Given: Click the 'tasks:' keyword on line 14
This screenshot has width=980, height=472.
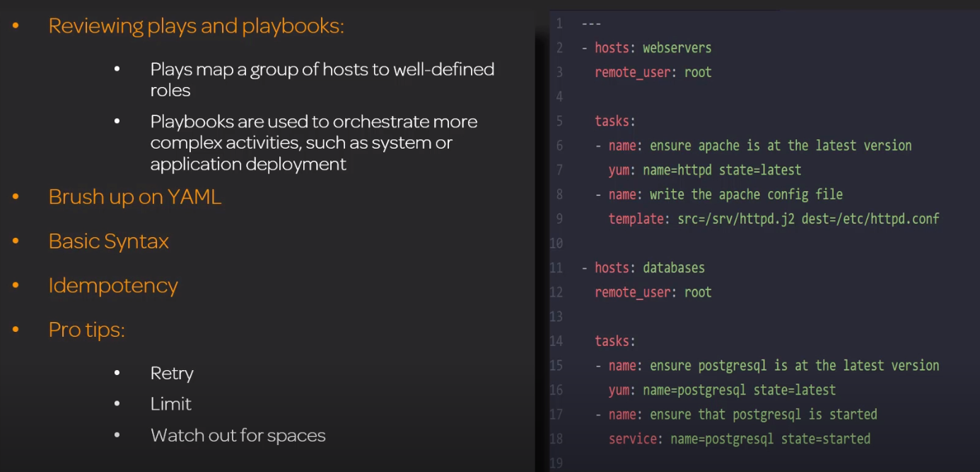Looking at the screenshot, I should 614,341.
